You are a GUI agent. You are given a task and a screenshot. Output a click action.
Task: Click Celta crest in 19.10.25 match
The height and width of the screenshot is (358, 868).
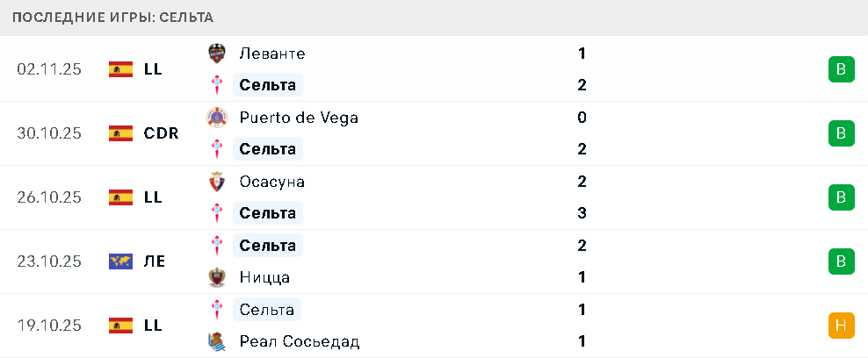pos(216,310)
